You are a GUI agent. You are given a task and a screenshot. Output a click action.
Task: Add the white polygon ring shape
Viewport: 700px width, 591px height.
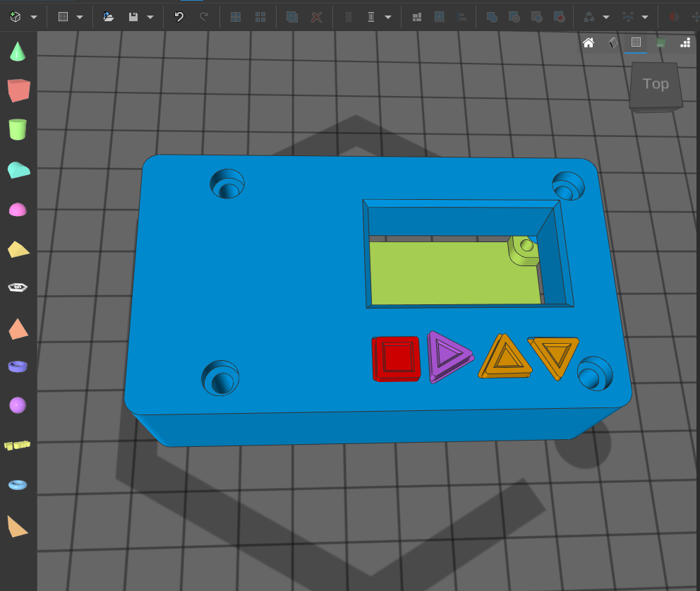click(18, 287)
